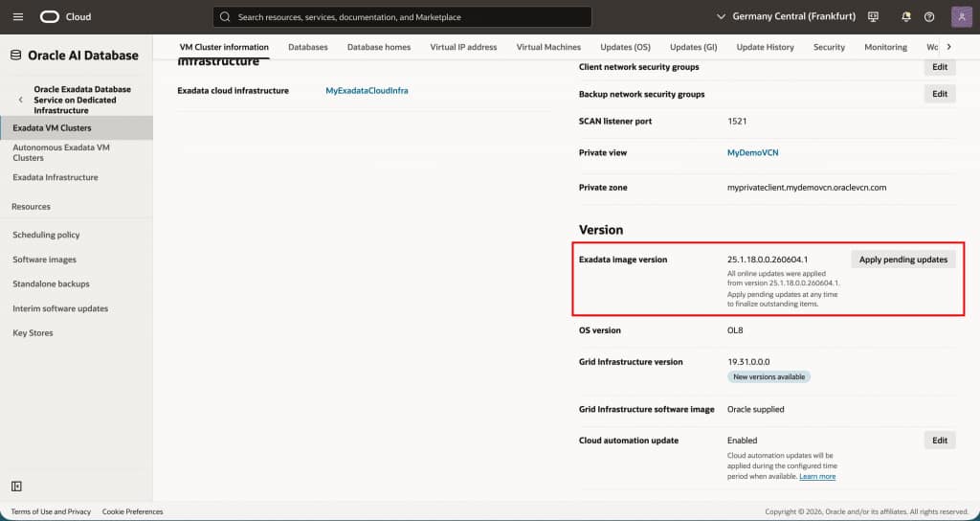Viewport: 980px width, 521px height.
Task: Open Software images in sidebar
Action: tap(44, 259)
